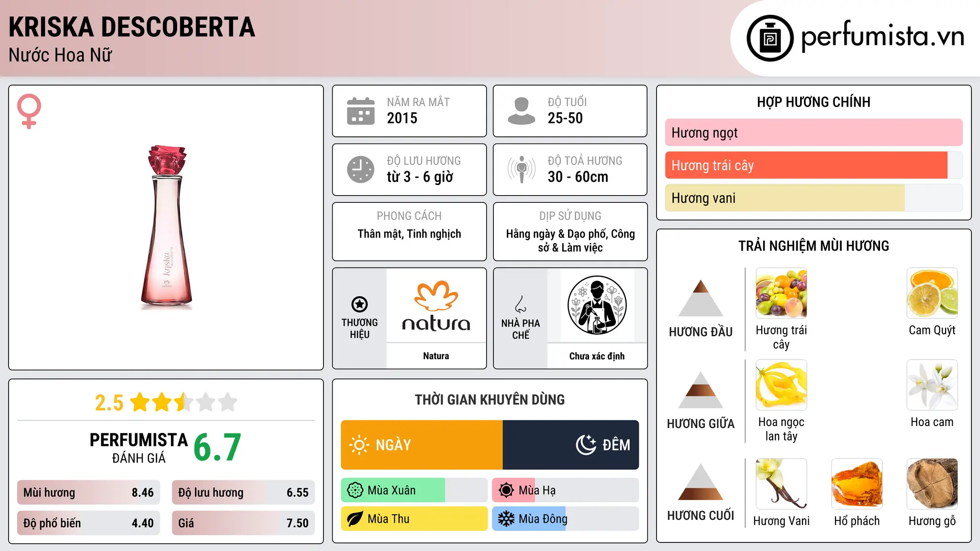Click the Hương giữa pyramid icon

click(701, 390)
